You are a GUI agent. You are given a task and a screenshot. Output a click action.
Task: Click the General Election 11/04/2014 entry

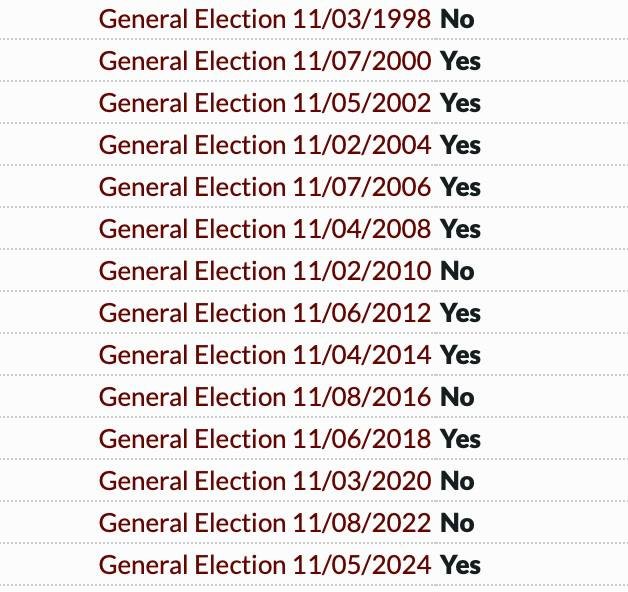[x=265, y=355]
